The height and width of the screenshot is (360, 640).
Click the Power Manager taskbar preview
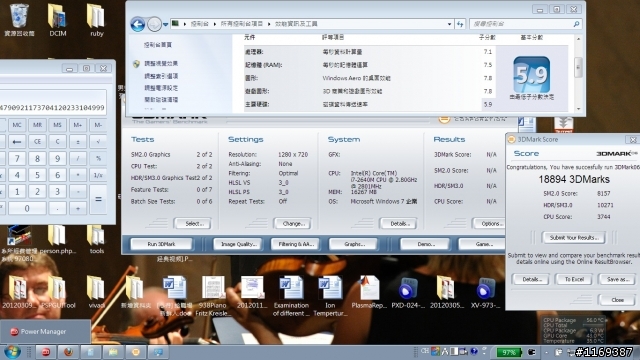(x=45, y=331)
